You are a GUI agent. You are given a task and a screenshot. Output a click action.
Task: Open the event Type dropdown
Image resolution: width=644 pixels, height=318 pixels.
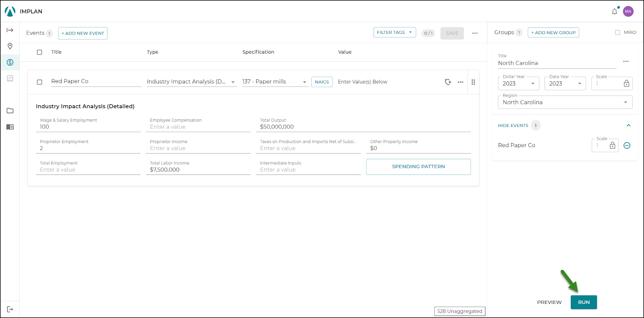click(192, 82)
